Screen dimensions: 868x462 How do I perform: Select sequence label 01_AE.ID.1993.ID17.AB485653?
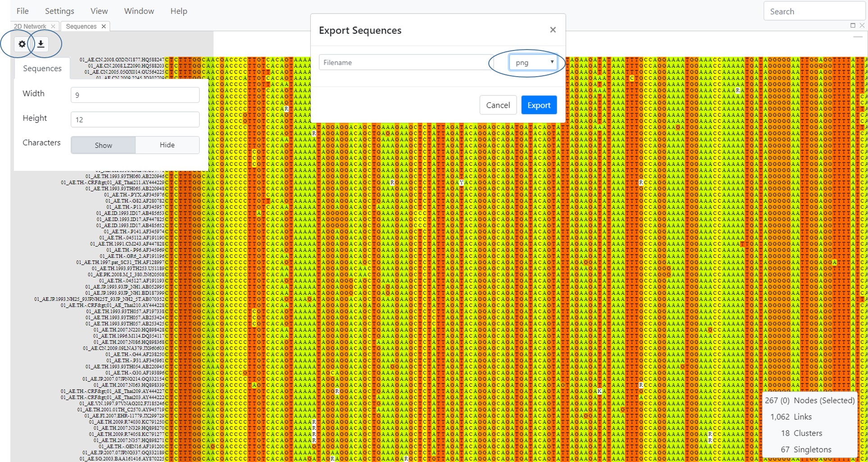click(131, 213)
